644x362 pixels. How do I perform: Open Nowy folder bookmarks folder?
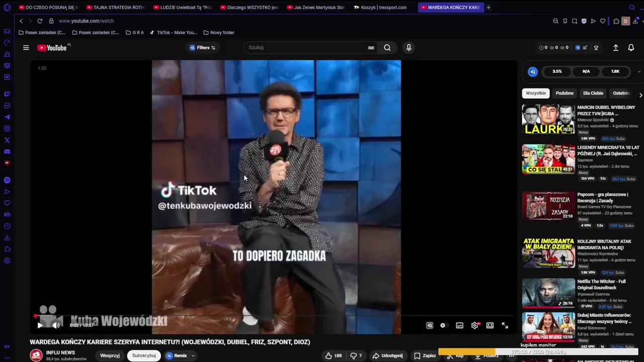click(x=219, y=33)
